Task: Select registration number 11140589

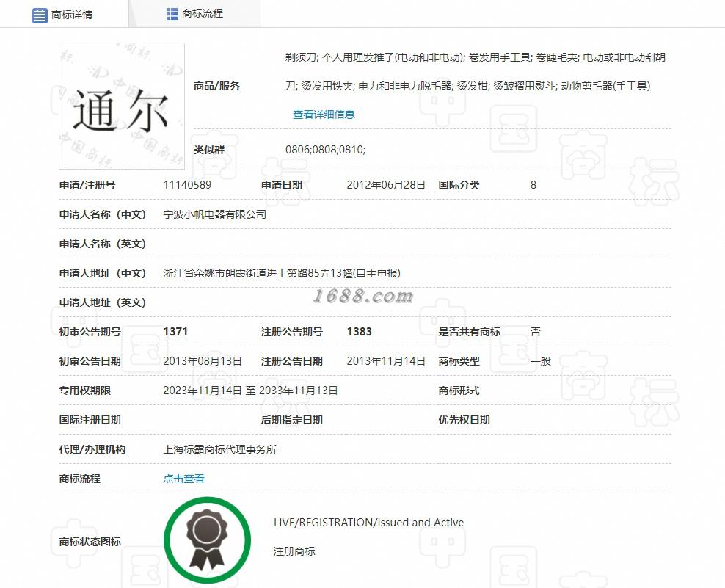Action: 187,185
